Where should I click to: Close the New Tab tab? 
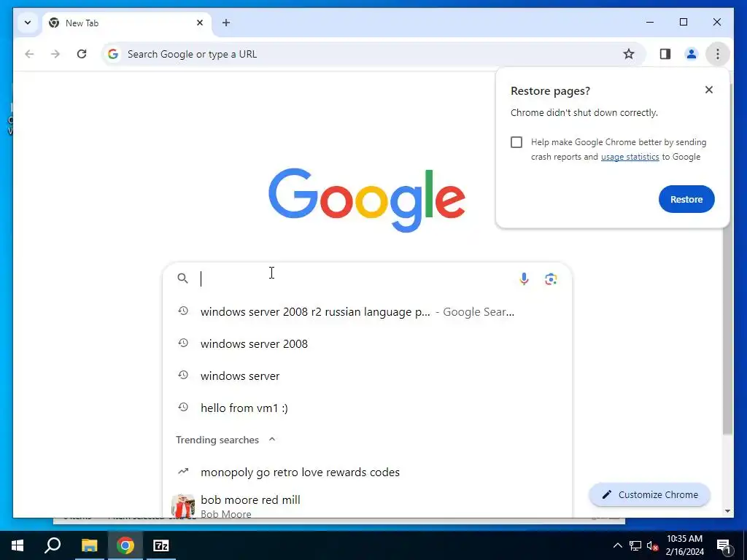tap(200, 23)
